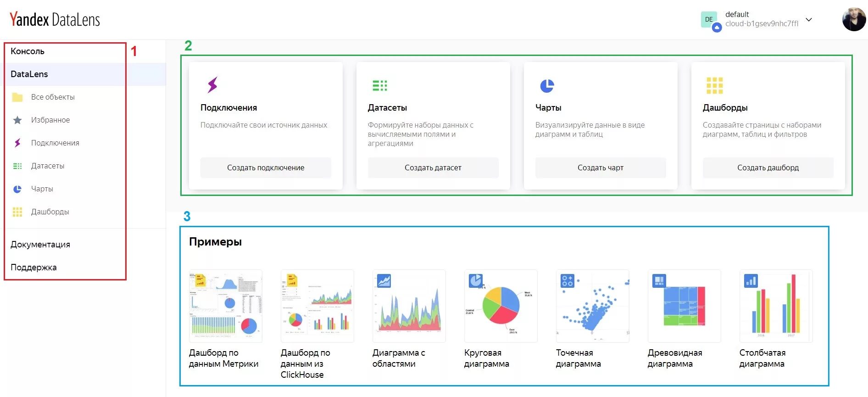The width and height of the screenshot is (868, 397).
Task: Click the cloud-b1gsev9nhc7ffl identifier text
Action: 762,23
